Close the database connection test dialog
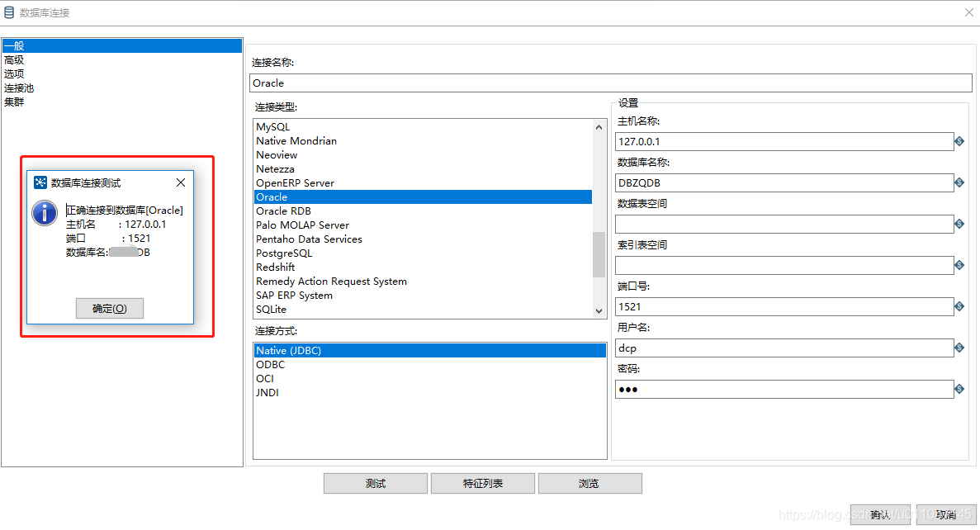This screenshot has width=980, height=530. coord(181,182)
